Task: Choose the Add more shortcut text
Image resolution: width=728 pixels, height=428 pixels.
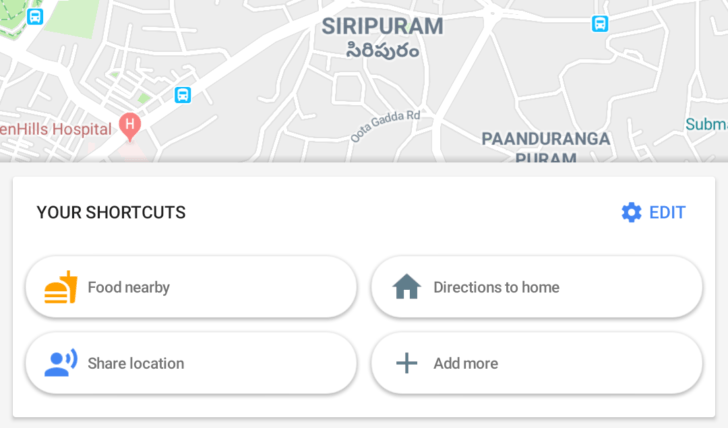Action: click(x=465, y=363)
